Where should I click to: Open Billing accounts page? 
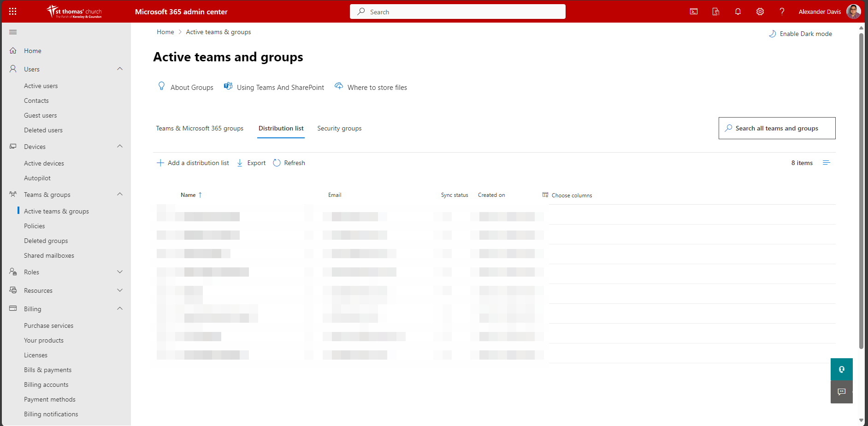(x=46, y=385)
